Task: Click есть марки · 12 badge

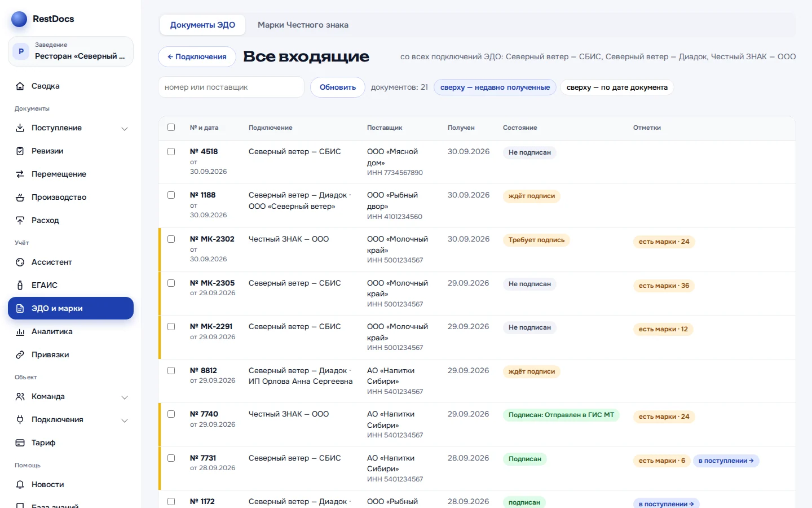Action: pos(663,330)
